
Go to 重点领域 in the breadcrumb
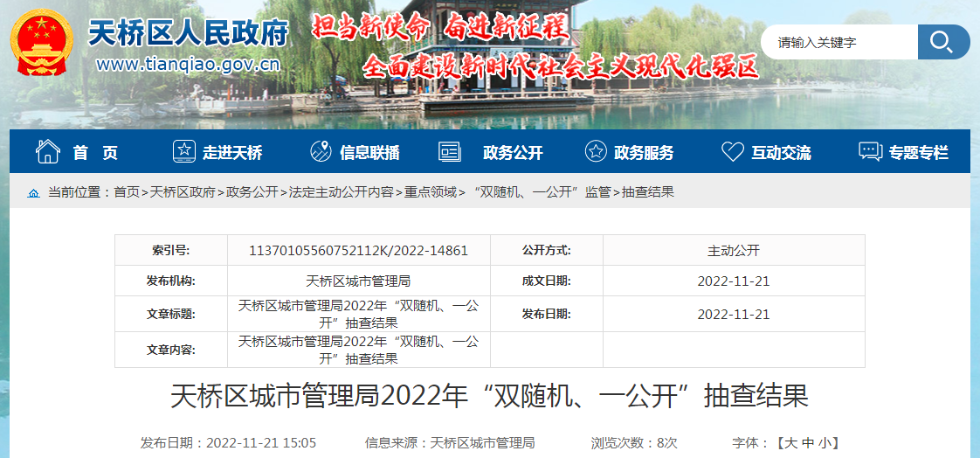(430, 192)
